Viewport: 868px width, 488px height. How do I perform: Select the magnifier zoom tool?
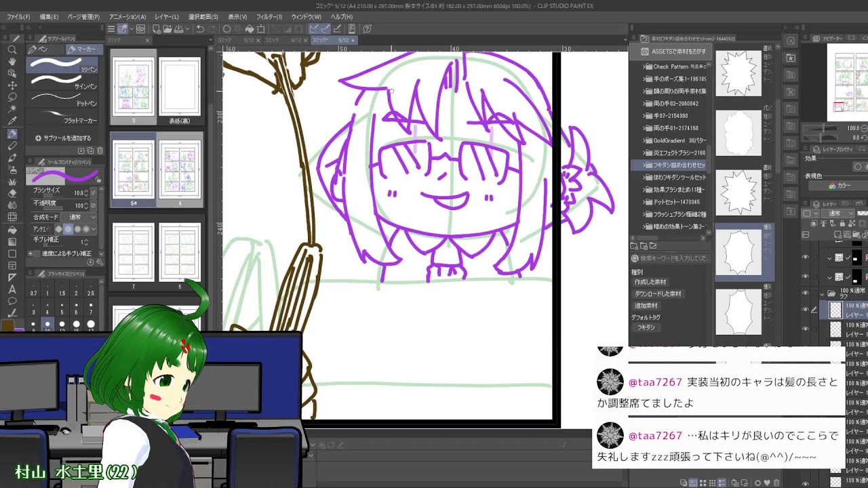click(x=12, y=49)
